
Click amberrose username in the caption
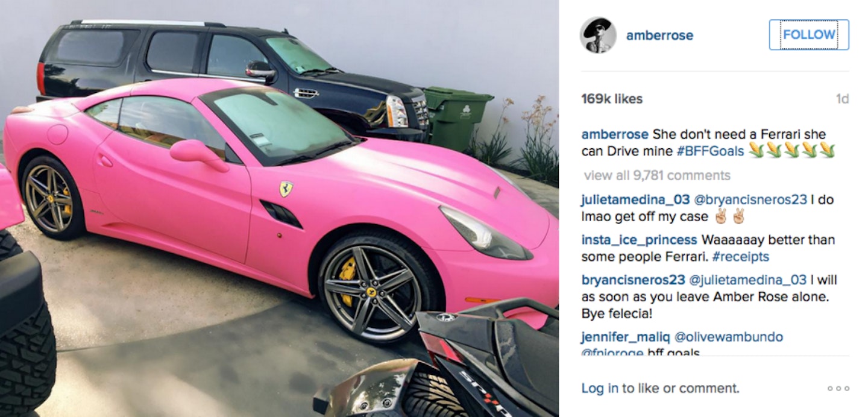tap(615, 134)
